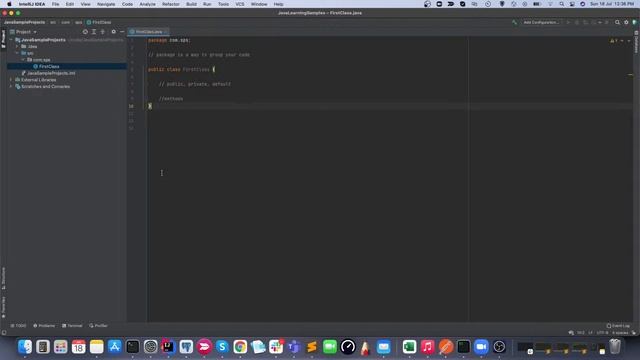Open IDE settings gear in top toolbar
Viewport: 640px width, 360px height.
tap(626, 22)
